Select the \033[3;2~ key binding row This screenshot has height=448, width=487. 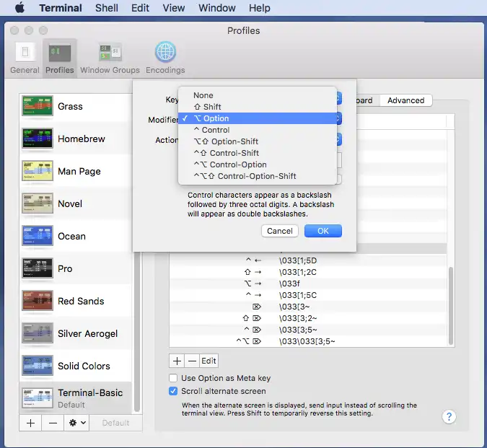coord(308,318)
